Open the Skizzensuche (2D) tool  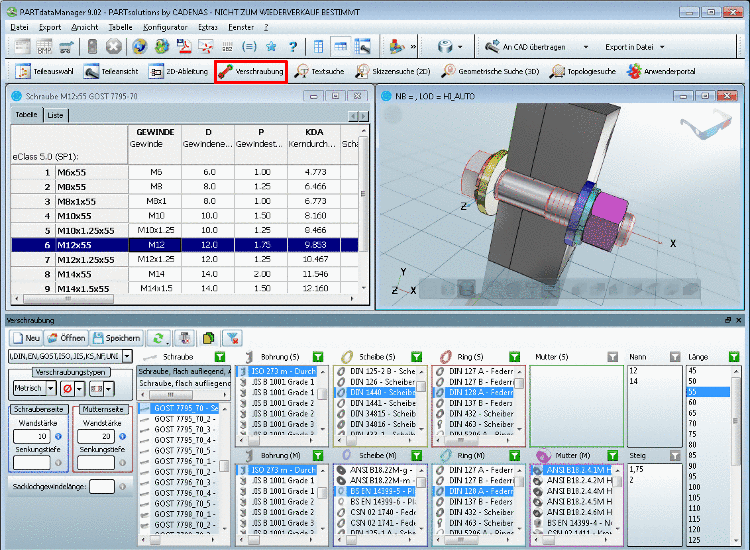pos(394,72)
